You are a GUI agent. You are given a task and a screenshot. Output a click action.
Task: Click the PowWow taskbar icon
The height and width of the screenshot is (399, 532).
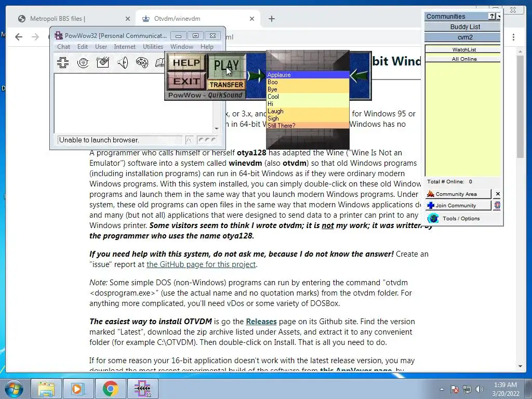(142, 389)
